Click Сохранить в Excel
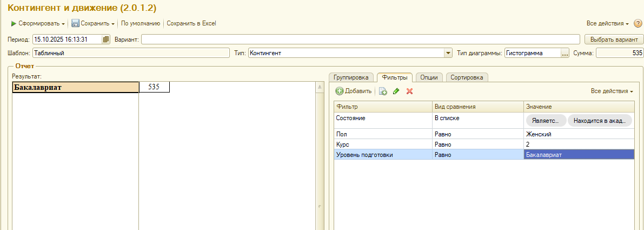Screen dimensions: 644x230 (191, 24)
